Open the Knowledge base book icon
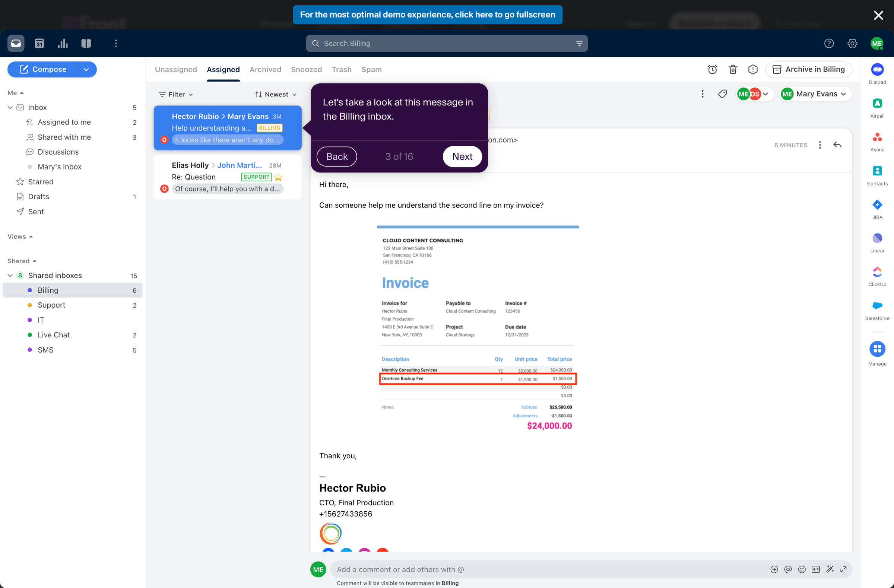Image resolution: width=894 pixels, height=588 pixels. [x=86, y=44]
